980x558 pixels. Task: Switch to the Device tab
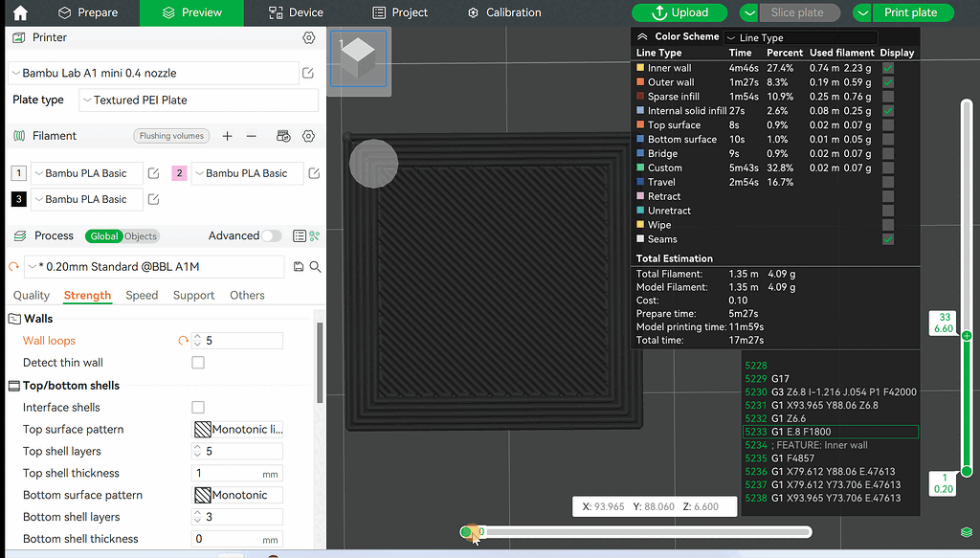point(296,12)
